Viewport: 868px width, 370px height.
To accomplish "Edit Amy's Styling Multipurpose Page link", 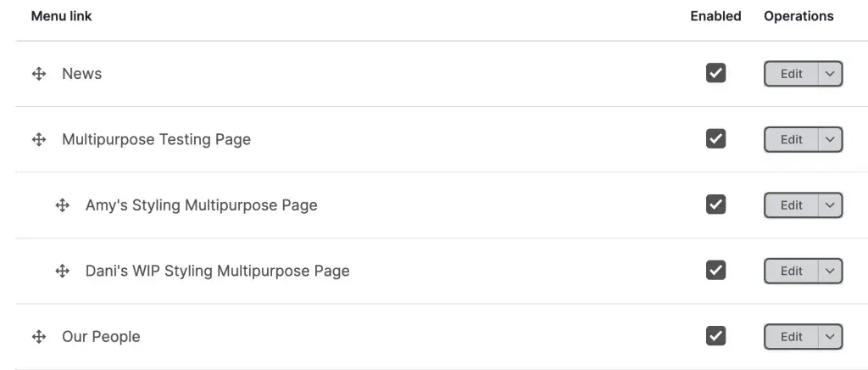I will (791, 205).
